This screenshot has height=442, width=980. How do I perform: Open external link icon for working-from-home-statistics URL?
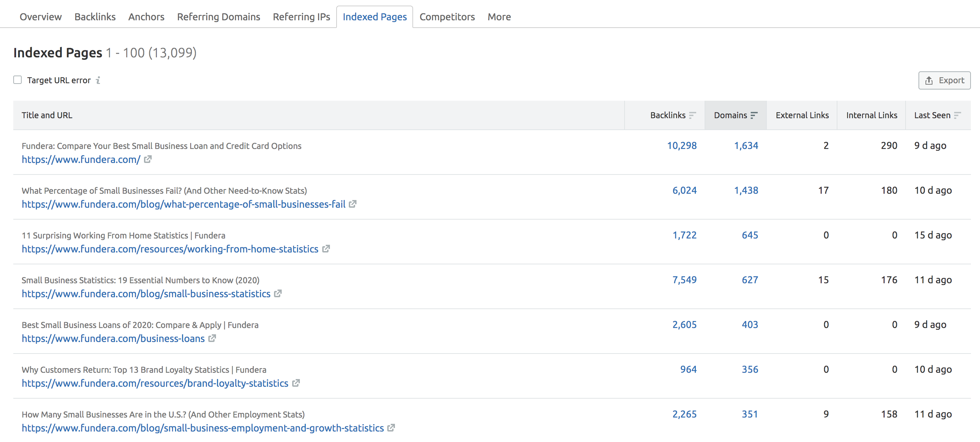pyautogui.click(x=326, y=249)
